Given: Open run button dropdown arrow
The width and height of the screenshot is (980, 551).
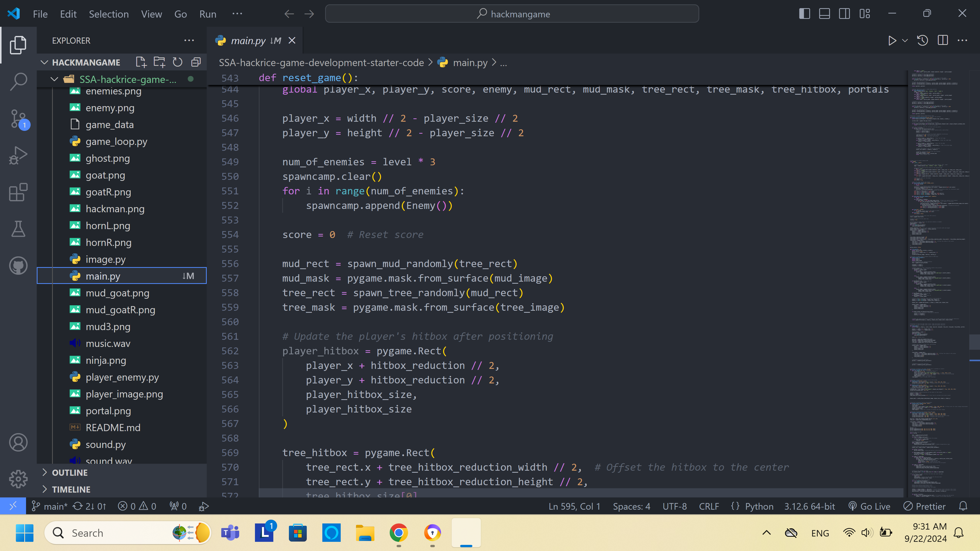Looking at the screenshot, I should [x=905, y=40].
